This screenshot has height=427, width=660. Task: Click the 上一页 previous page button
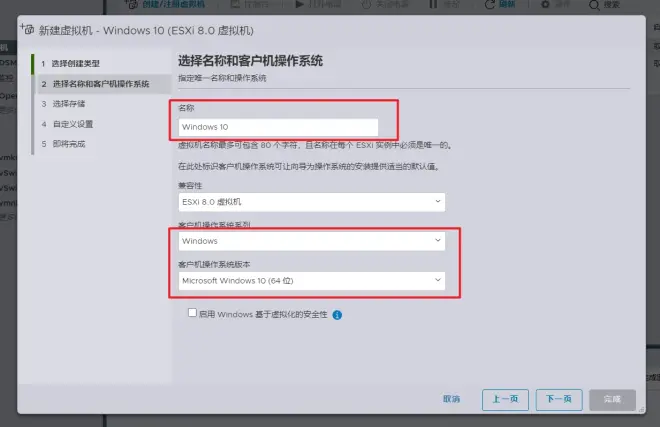505,400
